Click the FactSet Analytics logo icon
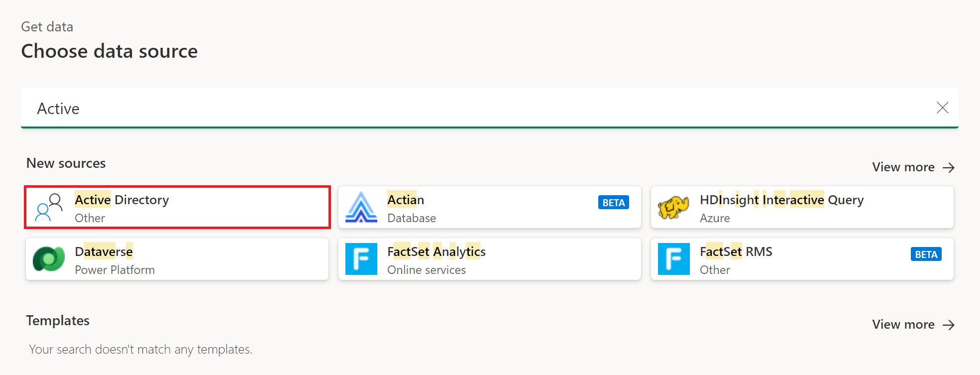 361,259
